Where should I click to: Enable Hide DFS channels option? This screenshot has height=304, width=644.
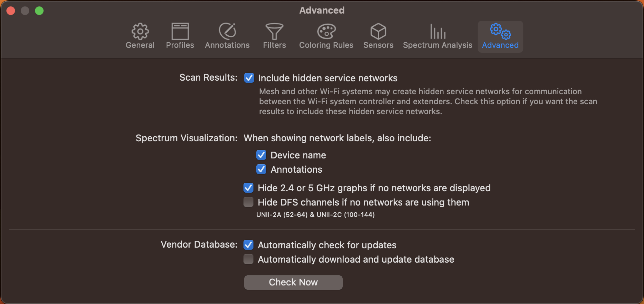(x=248, y=202)
